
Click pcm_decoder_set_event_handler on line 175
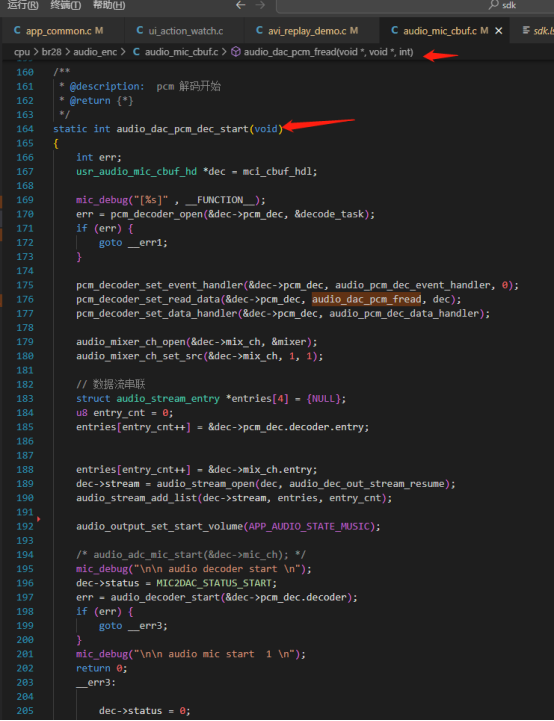tap(160, 285)
